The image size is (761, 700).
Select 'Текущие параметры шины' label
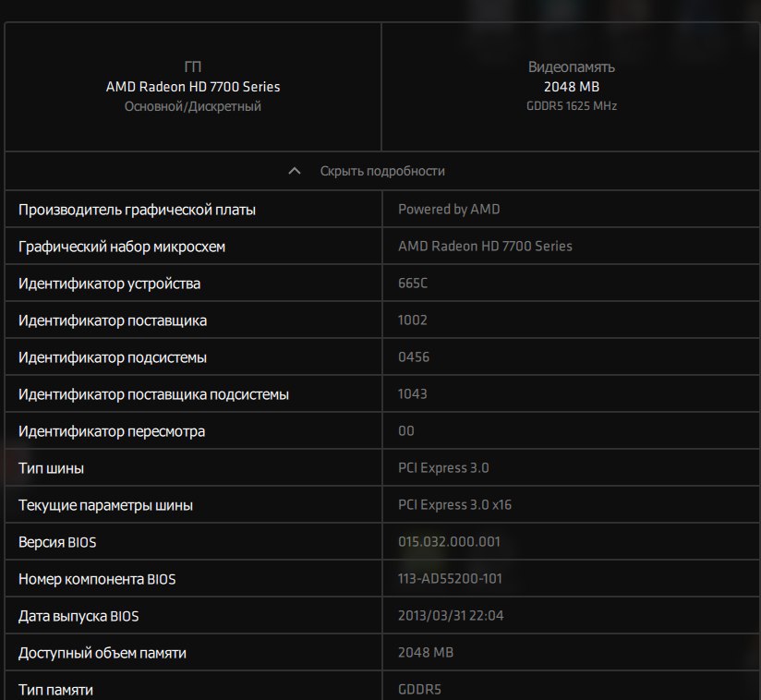tap(105, 505)
